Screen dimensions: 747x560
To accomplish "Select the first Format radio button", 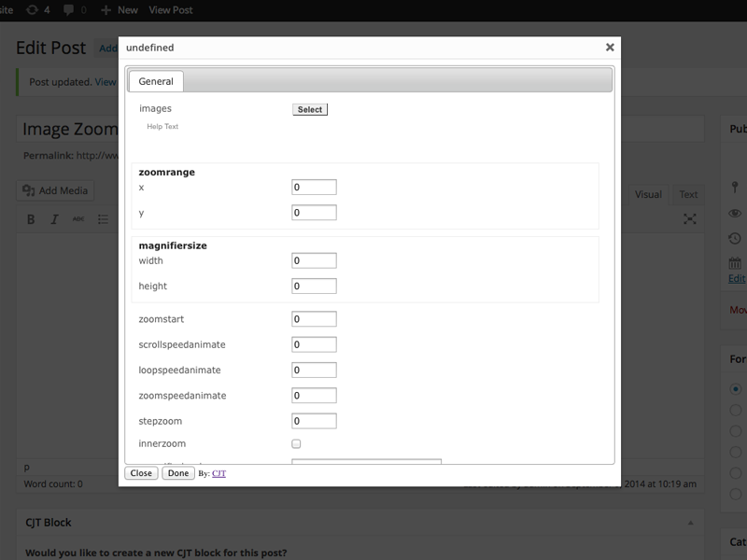I will (x=736, y=388).
